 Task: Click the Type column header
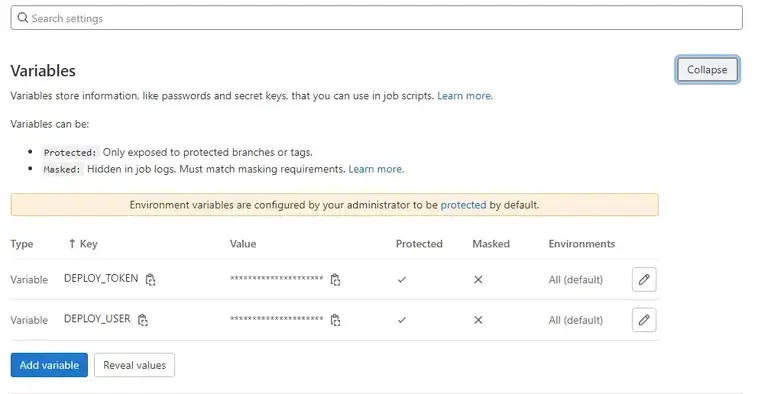pos(22,244)
